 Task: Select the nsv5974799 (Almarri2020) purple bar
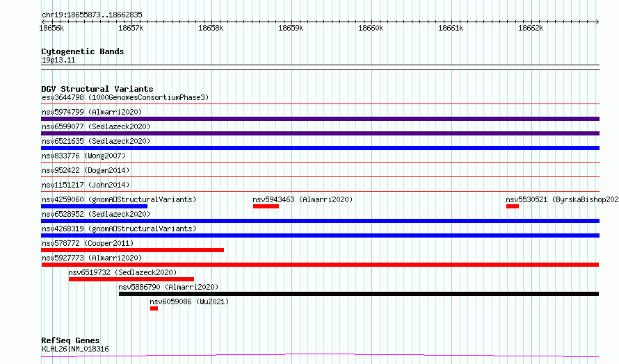tap(320, 119)
